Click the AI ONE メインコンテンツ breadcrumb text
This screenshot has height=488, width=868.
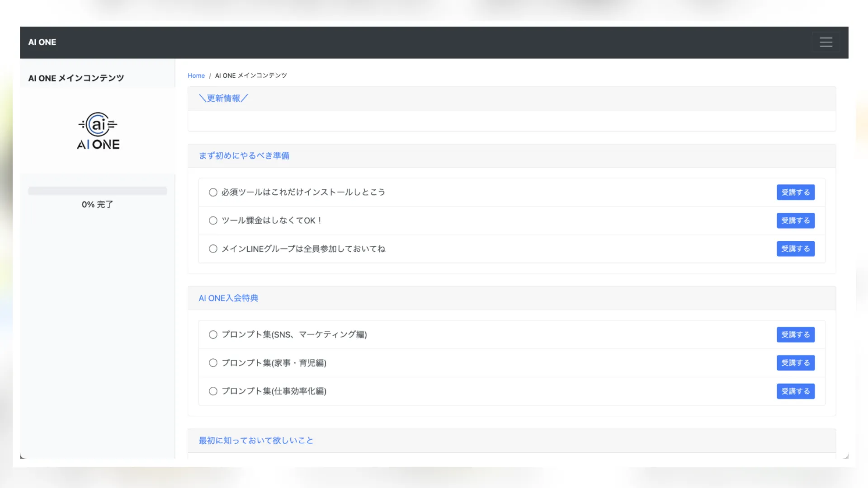tap(251, 75)
